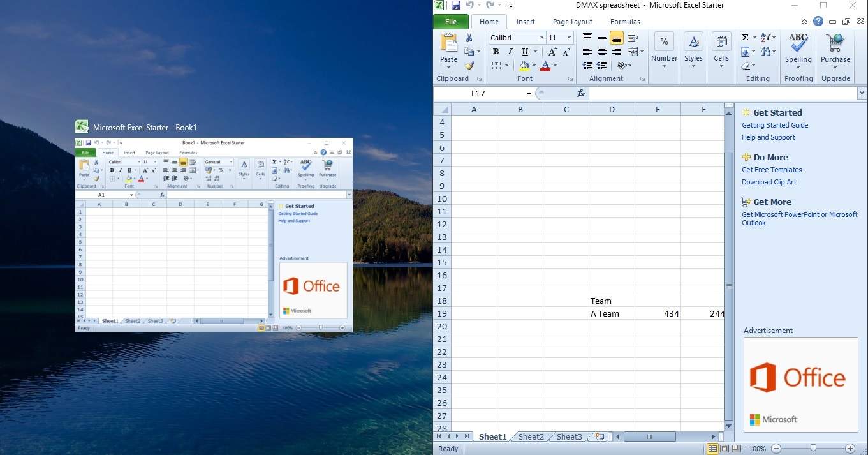The width and height of the screenshot is (868, 455).
Task: Switch to the Formulas ribbon tab
Action: (624, 21)
